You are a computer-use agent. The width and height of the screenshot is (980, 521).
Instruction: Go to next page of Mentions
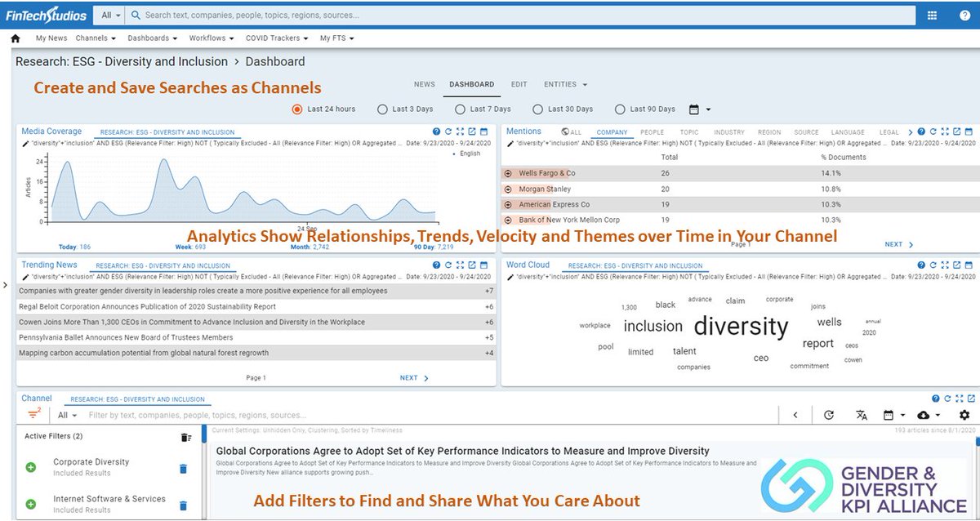899,244
